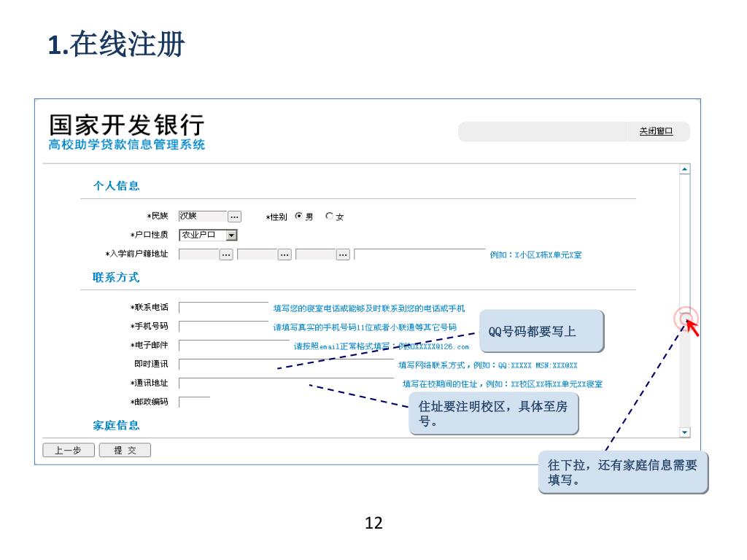The image size is (747, 560).
Task: Select the 女 gender radio button
Action: pos(330,217)
